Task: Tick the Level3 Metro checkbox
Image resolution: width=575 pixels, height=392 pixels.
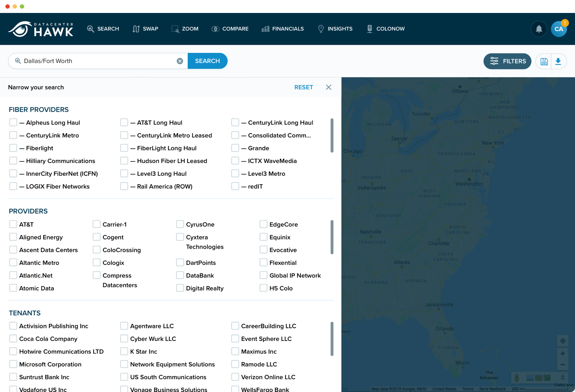Action: tap(235, 174)
